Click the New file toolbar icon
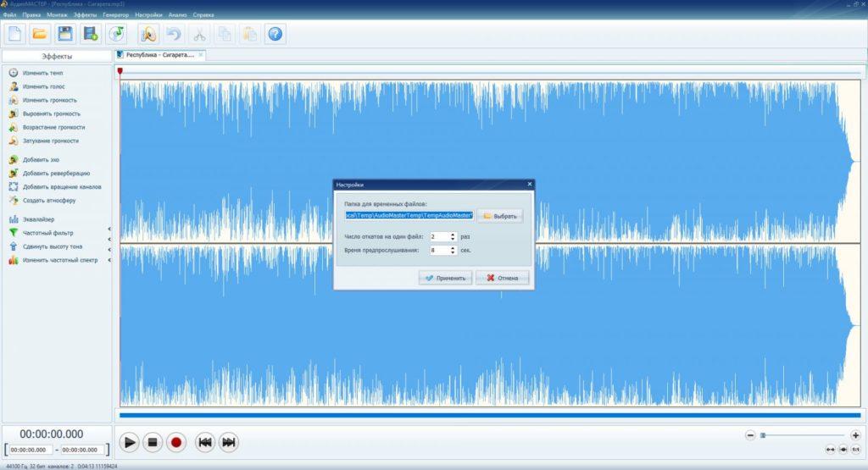Viewport: 868px width, 470px height. (15, 34)
